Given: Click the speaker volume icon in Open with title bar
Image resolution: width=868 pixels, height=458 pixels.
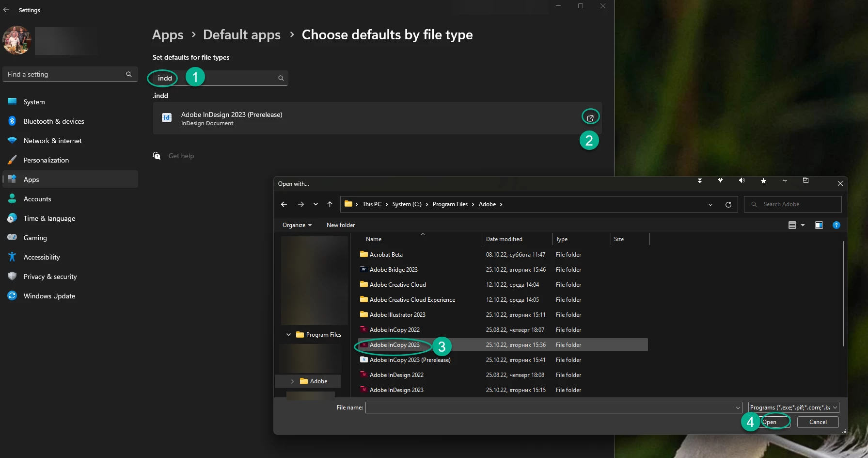Looking at the screenshot, I should click(x=742, y=180).
